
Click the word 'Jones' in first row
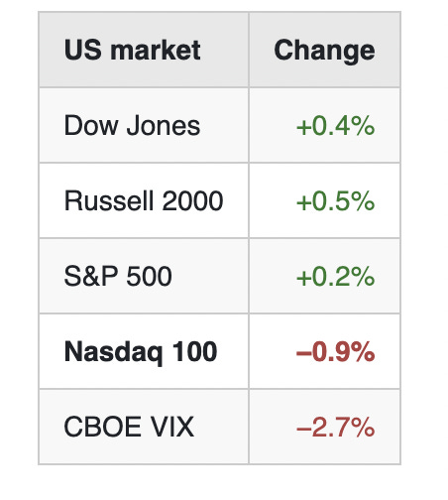click(164, 125)
